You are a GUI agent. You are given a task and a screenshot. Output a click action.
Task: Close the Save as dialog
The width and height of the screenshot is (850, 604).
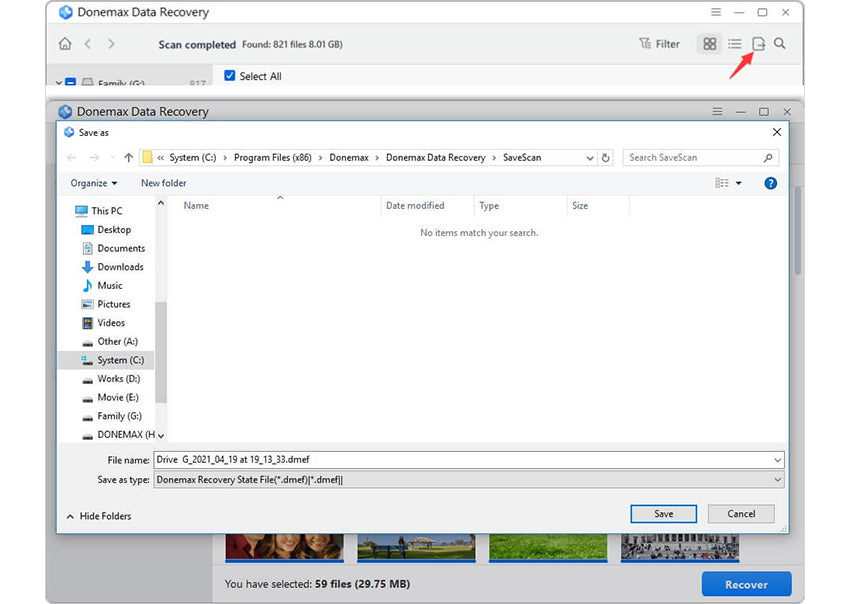click(777, 132)
